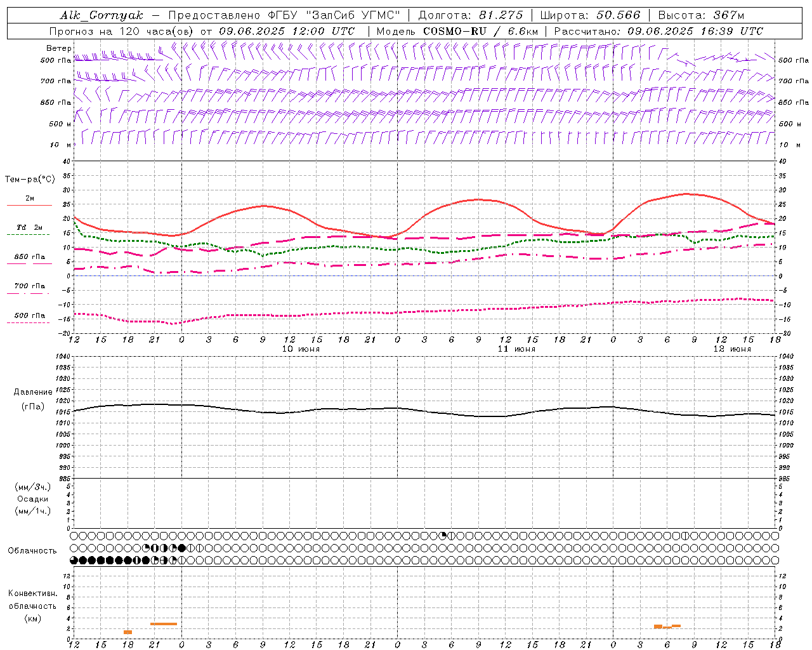
Task: Click the (мм/1ч.) precipitation unit label
Action: click(33, 511)
